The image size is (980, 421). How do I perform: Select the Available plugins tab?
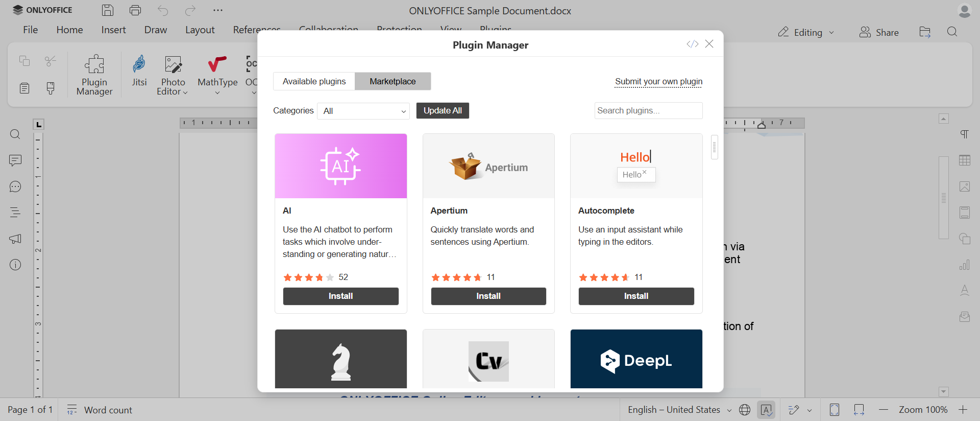(x=314, y=81)
